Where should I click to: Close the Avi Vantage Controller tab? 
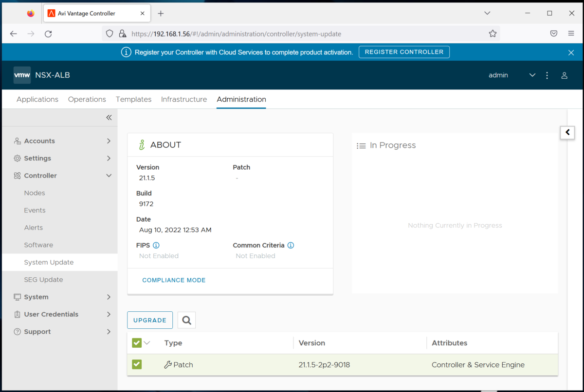click(x=143, y=14)
